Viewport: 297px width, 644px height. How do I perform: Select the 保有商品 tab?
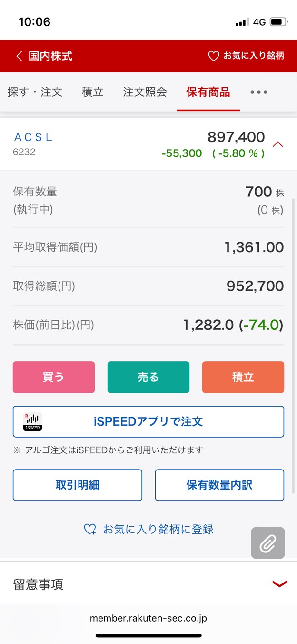pos(208,92)
